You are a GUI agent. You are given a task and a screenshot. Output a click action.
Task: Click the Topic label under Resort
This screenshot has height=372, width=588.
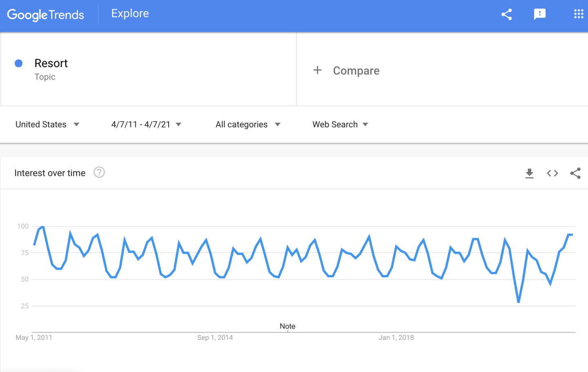coord(45,77)
